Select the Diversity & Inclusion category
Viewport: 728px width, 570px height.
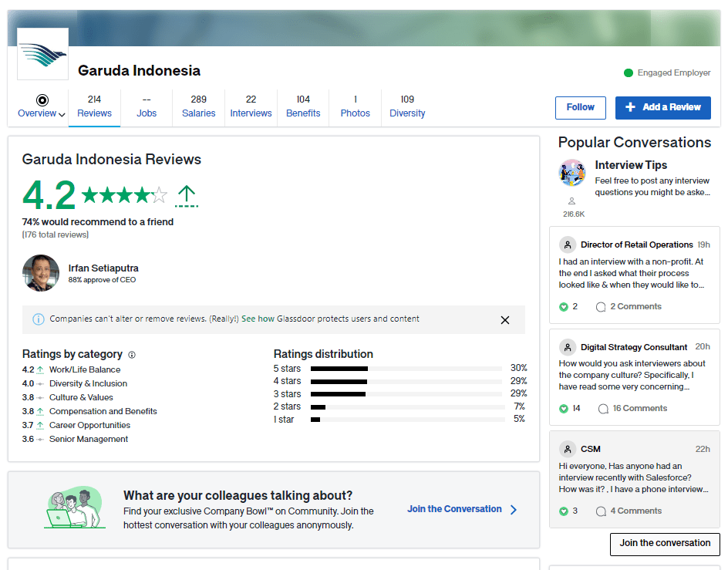coord(88,383)
